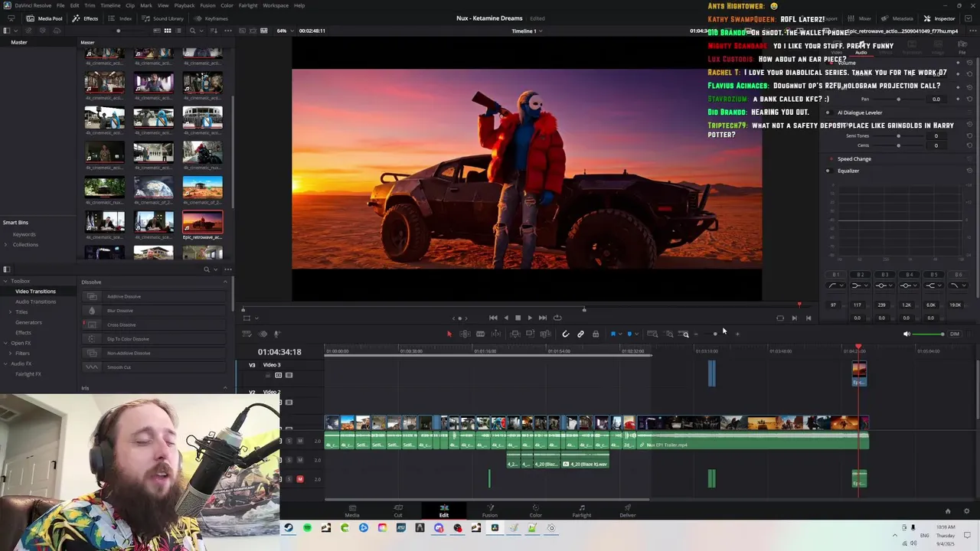This screenshot has height=551, width=980.
Task: Open band 1 filter type dropdown
Action: click(x=836, y=285)
